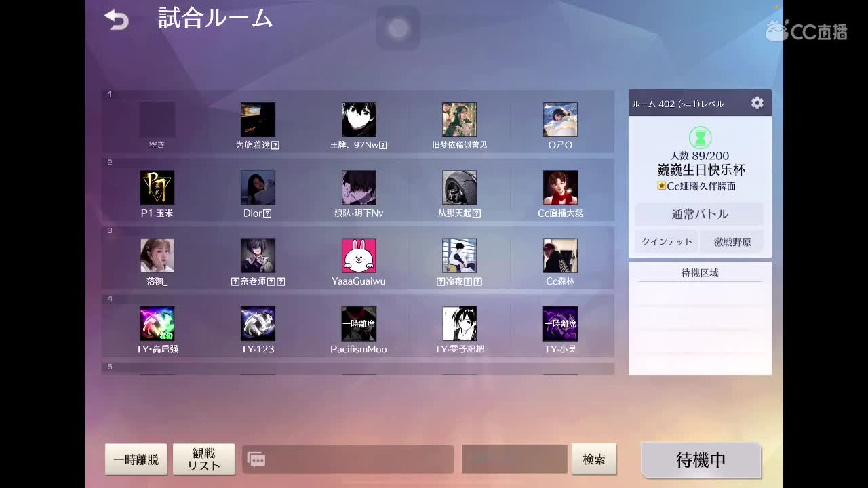868x488 pixels.
Task: Click the player name TY·123
Action: click(258, 350)
